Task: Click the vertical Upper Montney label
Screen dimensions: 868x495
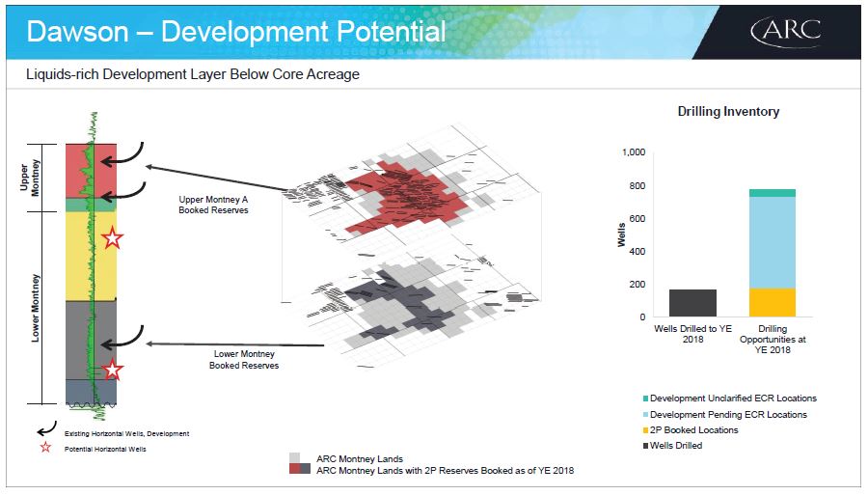Action: tap(30, 178)
